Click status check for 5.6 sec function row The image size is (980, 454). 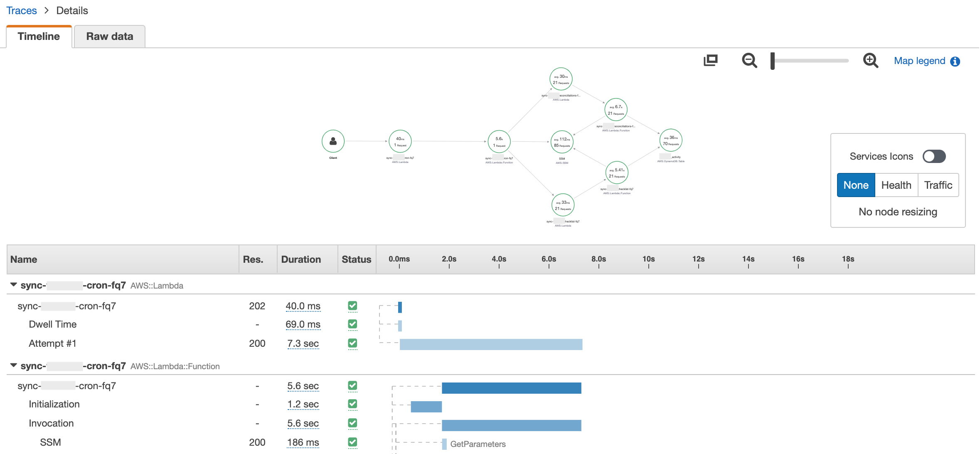(352, 386)
